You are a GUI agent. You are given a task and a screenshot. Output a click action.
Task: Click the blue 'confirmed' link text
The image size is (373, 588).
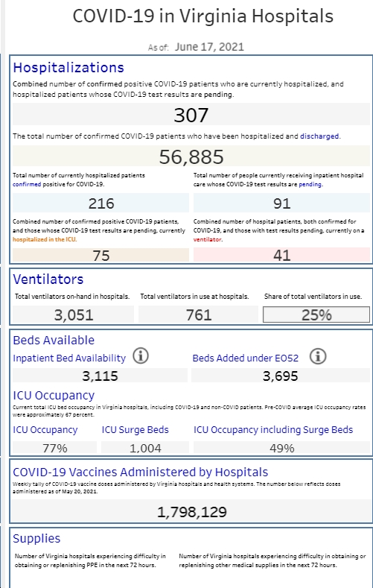click(27, 185)
